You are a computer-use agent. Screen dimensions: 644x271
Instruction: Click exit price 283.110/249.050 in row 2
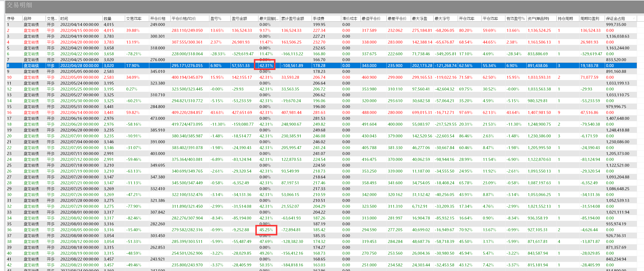pos(187,31)
